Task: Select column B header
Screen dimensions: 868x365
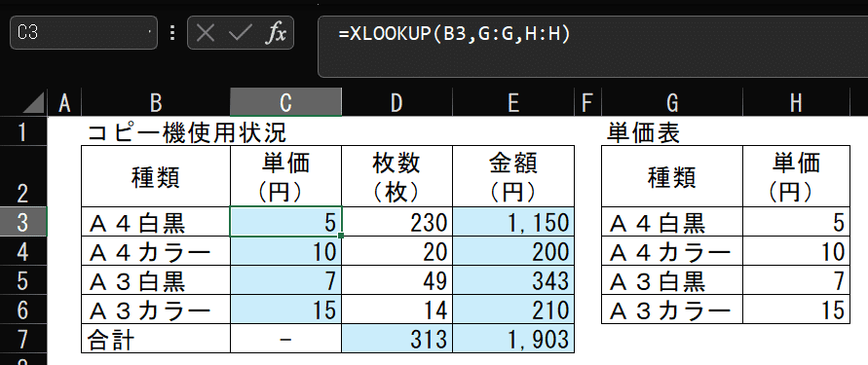Action: pyautogui.click(x=156, y=103)
